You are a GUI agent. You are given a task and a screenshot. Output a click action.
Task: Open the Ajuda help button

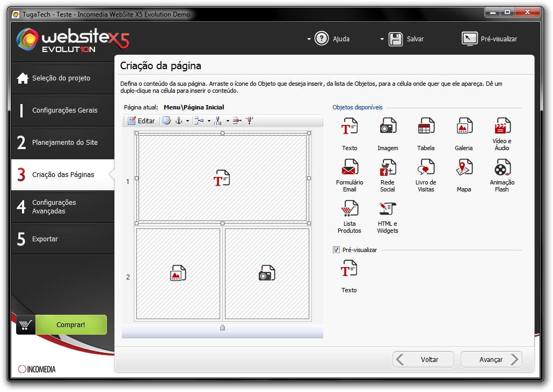[x=332, y=39]
